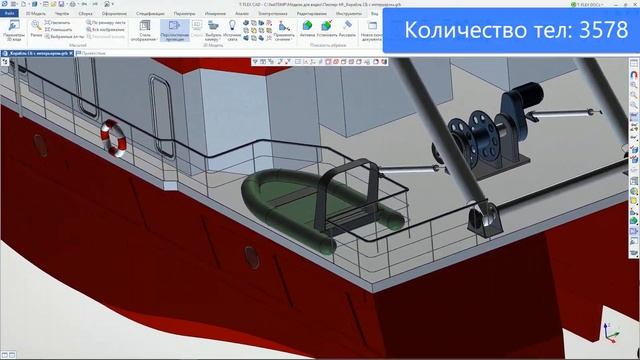Click the magnifier icon below the magnet

click(634, 85)
